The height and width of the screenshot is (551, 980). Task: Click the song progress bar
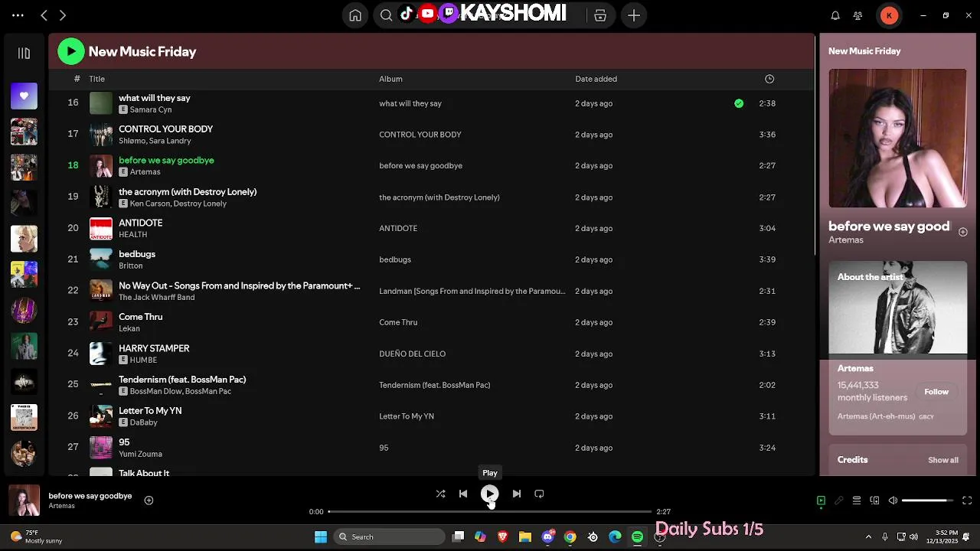click(489, 511)
